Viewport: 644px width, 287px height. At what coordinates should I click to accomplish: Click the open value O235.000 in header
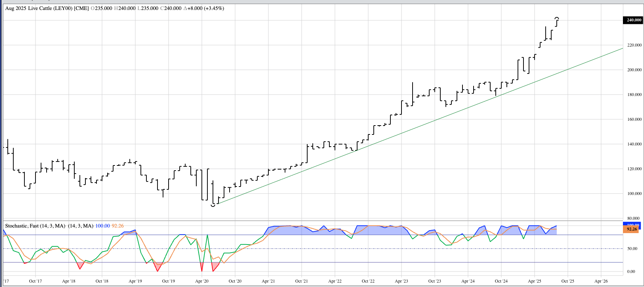coord(101,8)
